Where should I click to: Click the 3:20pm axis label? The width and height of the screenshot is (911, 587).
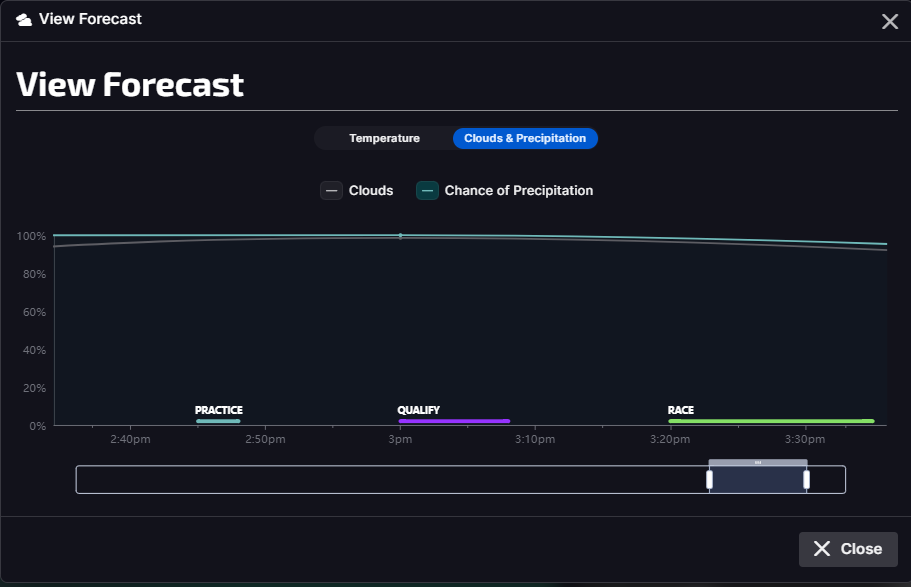click(x=670, y=439)
